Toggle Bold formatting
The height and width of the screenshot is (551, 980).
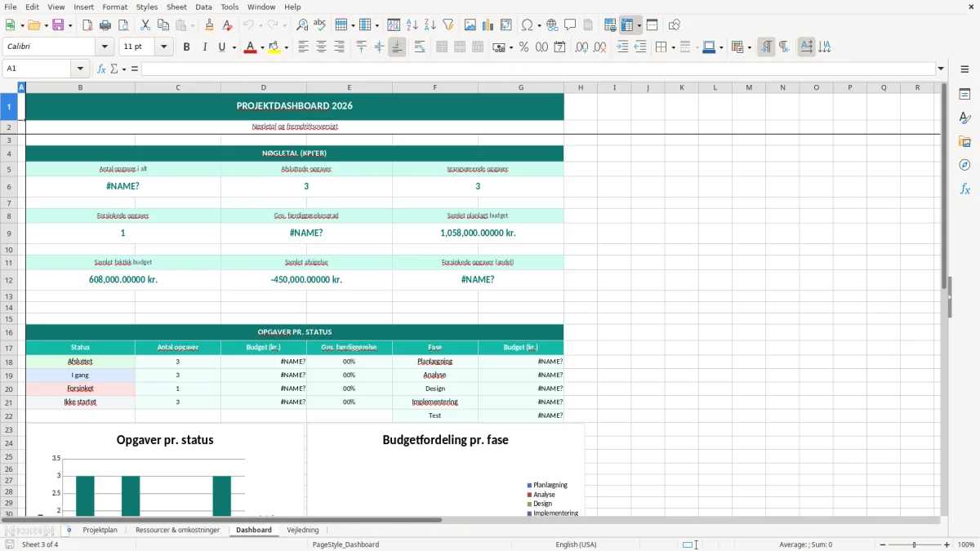click(x=187, y=47)
